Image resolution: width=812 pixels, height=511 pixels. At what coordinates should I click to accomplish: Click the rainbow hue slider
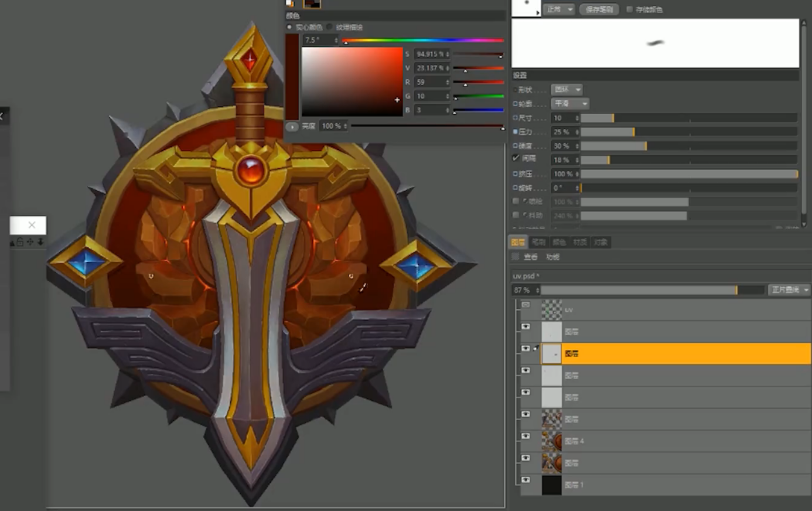[423, 40]
